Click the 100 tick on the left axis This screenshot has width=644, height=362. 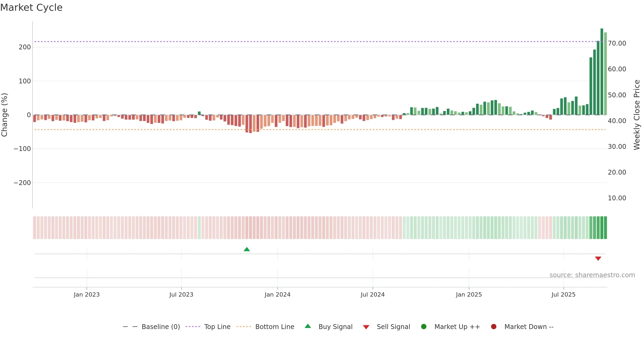(x=25, y=81)
